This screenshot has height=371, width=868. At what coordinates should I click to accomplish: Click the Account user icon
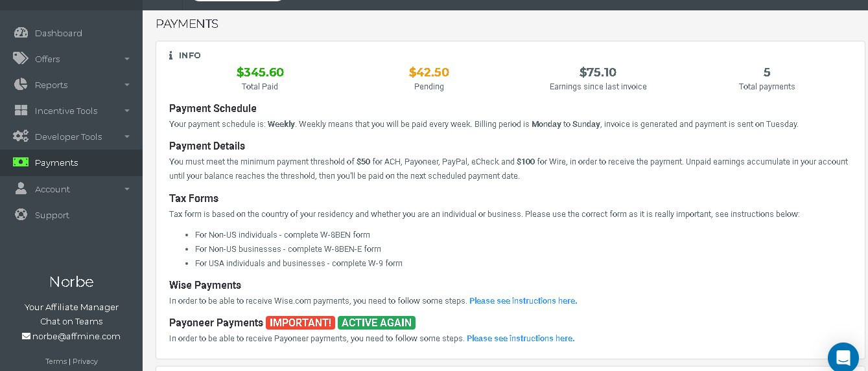pos(21,188)
